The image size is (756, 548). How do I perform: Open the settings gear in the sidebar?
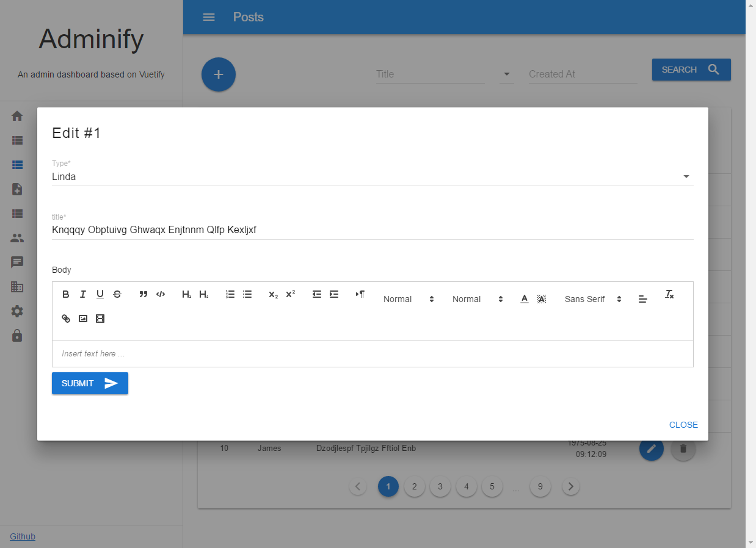(x=17, y=311)
